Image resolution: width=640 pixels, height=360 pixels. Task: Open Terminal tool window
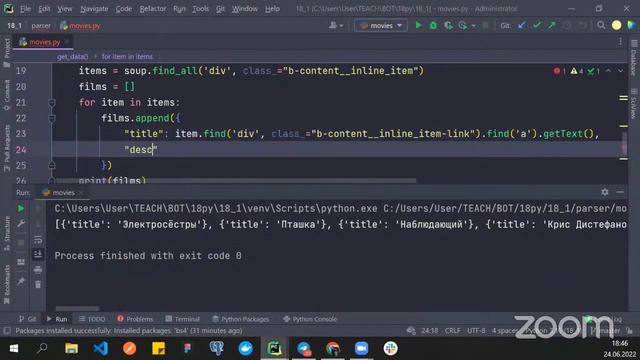tap(182, 319)
